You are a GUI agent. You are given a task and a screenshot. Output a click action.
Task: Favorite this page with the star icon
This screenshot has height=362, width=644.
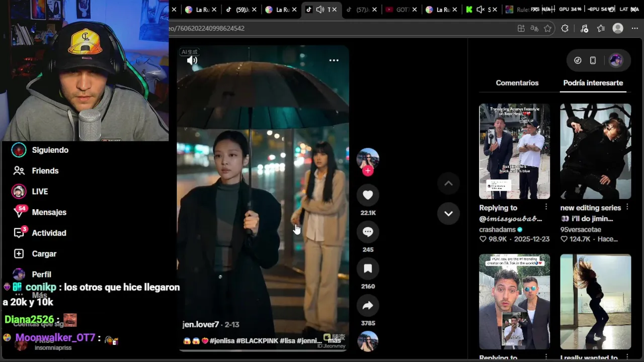point(548,29)
